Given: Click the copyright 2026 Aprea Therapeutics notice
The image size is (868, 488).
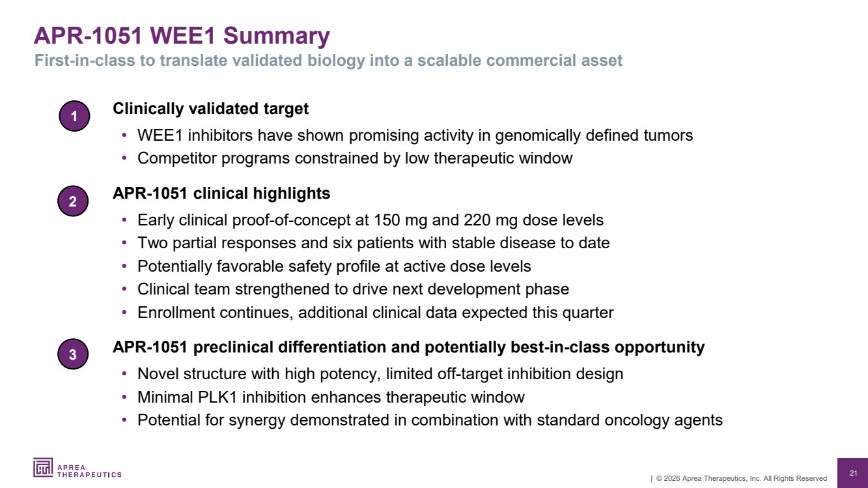Looking at the screenshot, I should click(739, 478).
